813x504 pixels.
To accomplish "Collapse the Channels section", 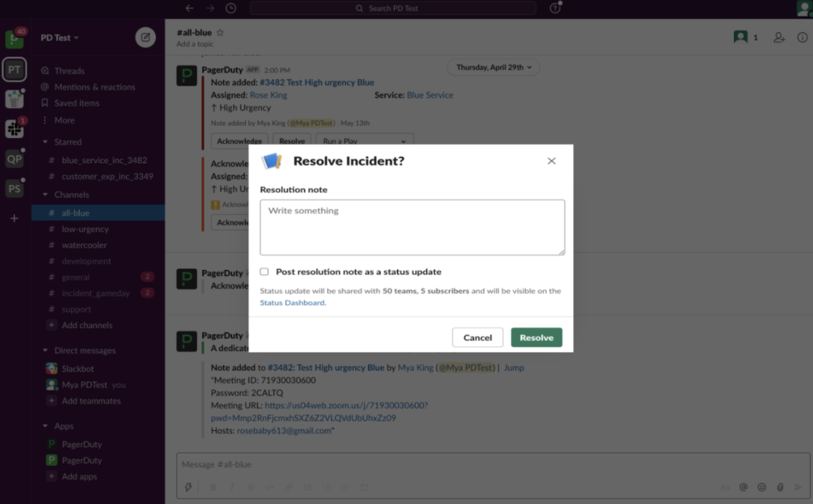I will (45, 195).
